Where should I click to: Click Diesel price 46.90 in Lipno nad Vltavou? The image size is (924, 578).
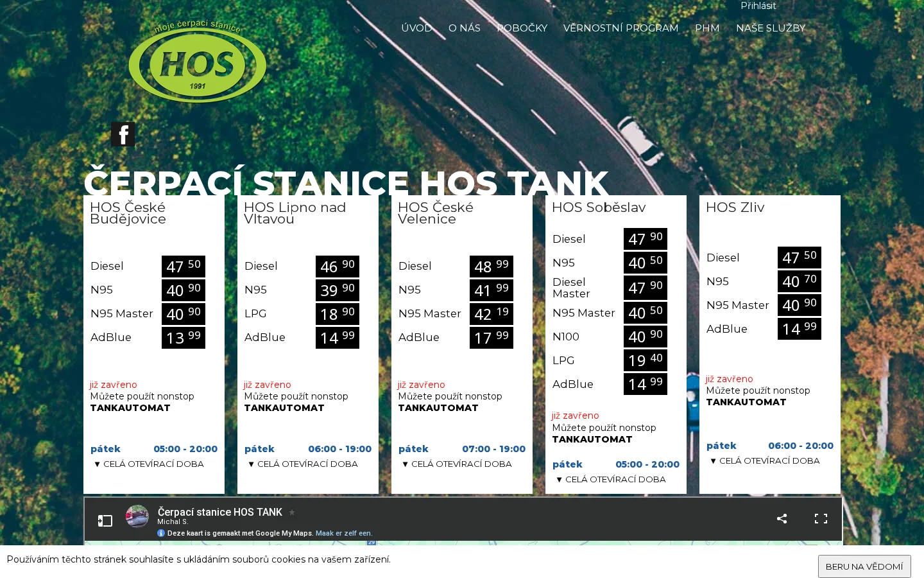338,267
